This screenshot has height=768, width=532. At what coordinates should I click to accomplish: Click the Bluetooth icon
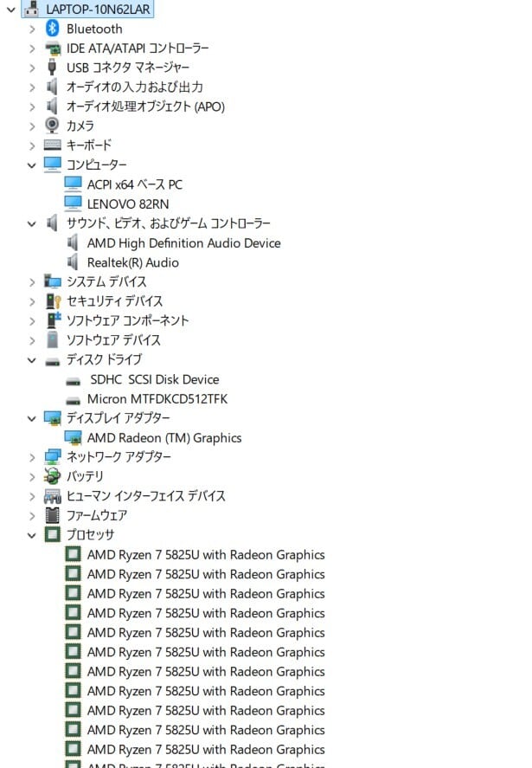pyautogui.click(x=53, y=29)
